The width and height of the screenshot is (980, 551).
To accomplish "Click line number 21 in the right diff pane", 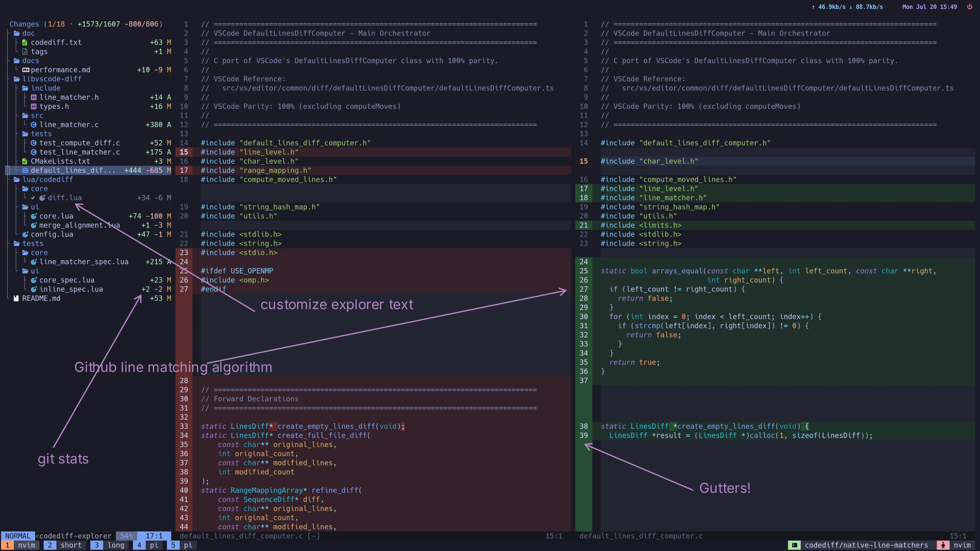I will click(584, 225).
